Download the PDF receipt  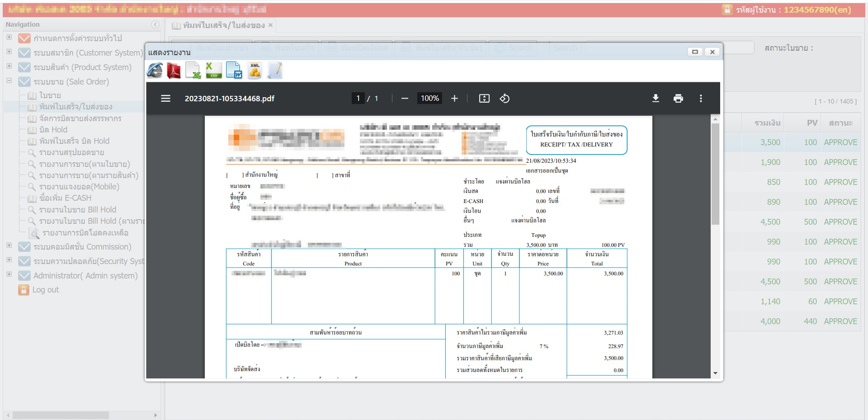click(x=656, y=99)
